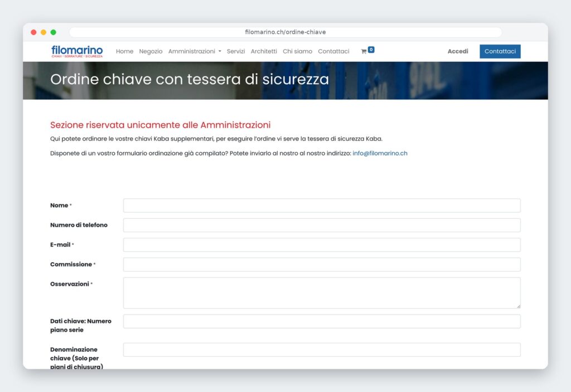
Task: Focus the Denominazione chiave input field
Action: click(x=322, y=350)
